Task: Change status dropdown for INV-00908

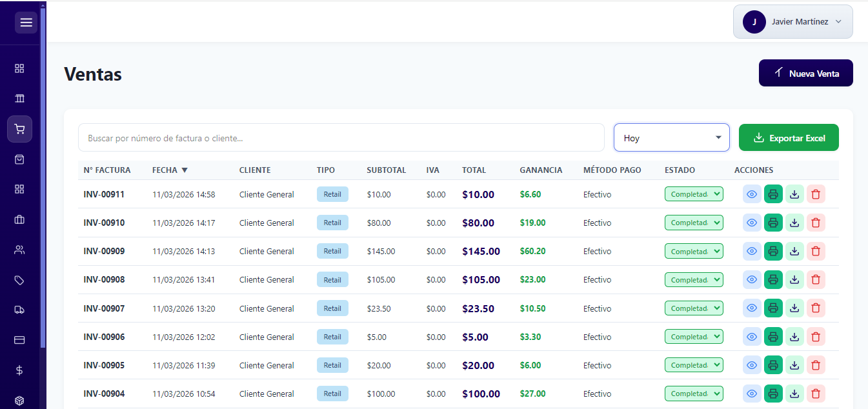Action: pos(694,280)
